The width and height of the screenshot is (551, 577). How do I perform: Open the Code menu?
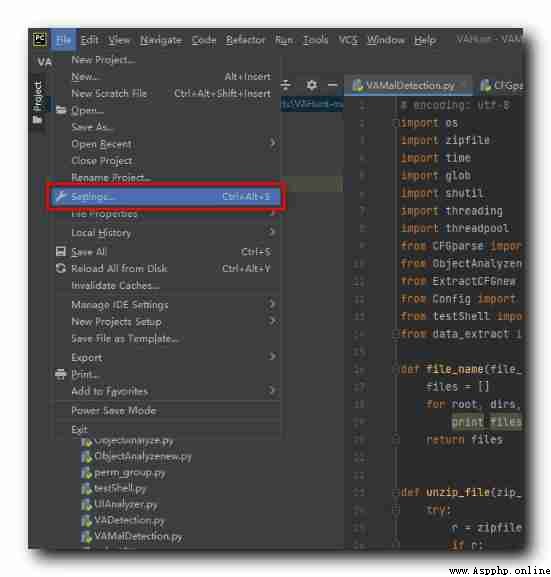[x=204, y=39]
